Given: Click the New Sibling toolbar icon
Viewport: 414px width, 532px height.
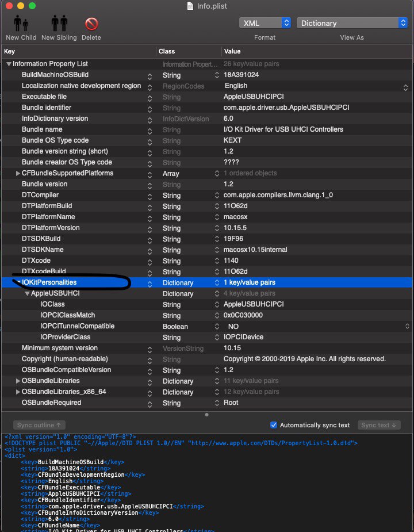Looking at the screenshot, I should pyautogui.click(x=59, y=24).
